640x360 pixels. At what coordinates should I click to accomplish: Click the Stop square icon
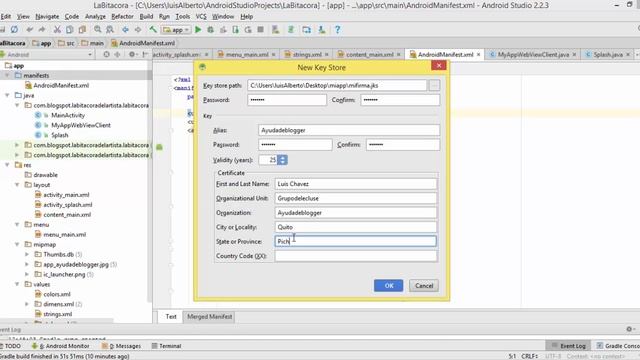[260, 29]
